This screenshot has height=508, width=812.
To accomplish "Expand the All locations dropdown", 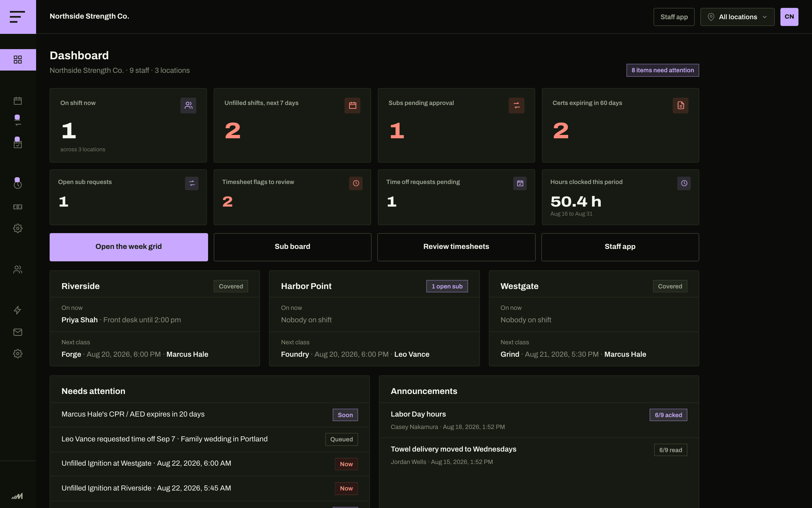I will [x=737, y=17].
